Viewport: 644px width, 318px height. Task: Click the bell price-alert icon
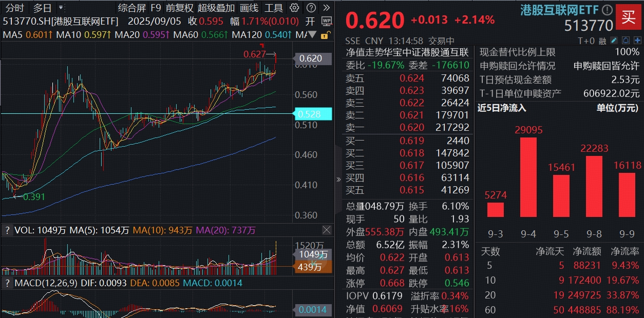(626, 41)
